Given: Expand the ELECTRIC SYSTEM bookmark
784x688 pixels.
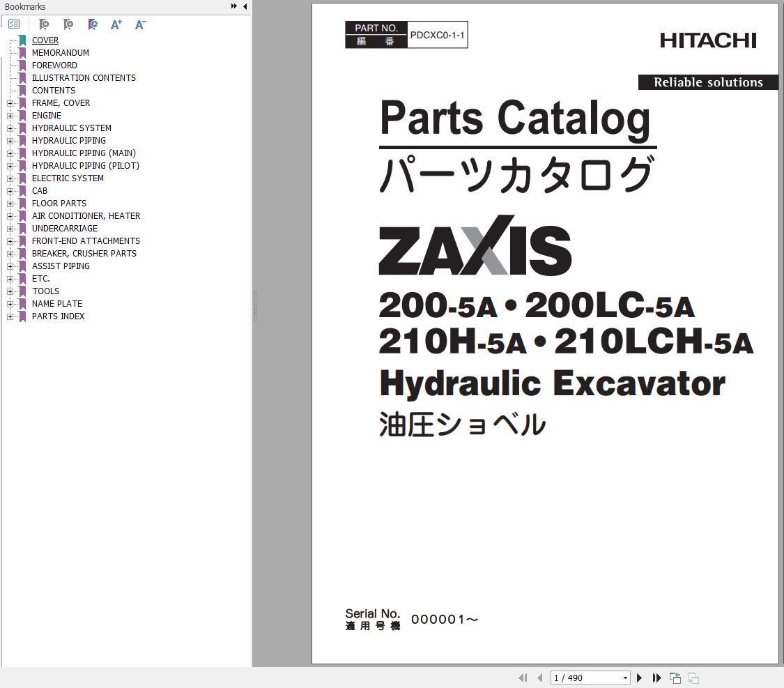Looking at the screenshot, I should 10,178.
